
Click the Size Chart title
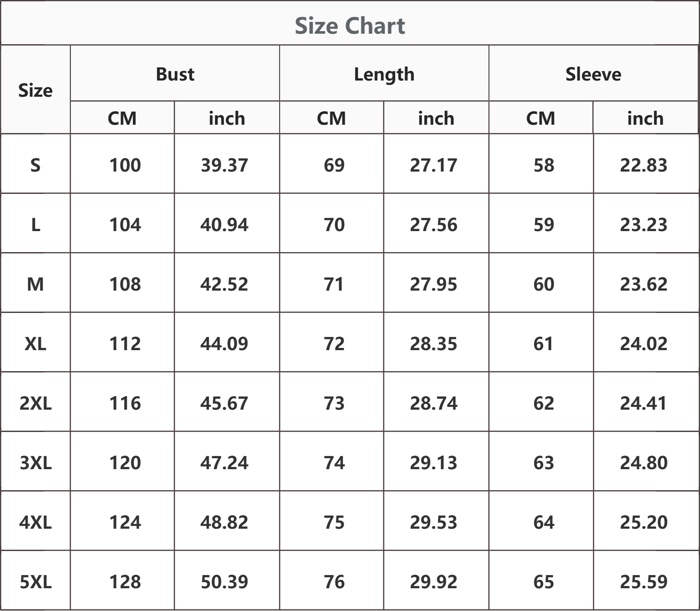click(350, 25)
